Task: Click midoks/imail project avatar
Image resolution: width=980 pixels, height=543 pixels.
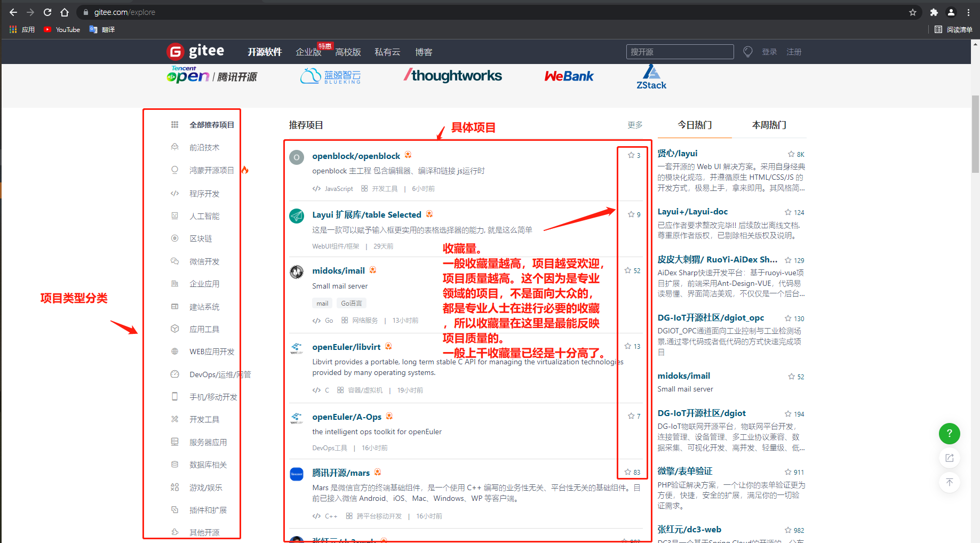Action: (x=297, y=272)
